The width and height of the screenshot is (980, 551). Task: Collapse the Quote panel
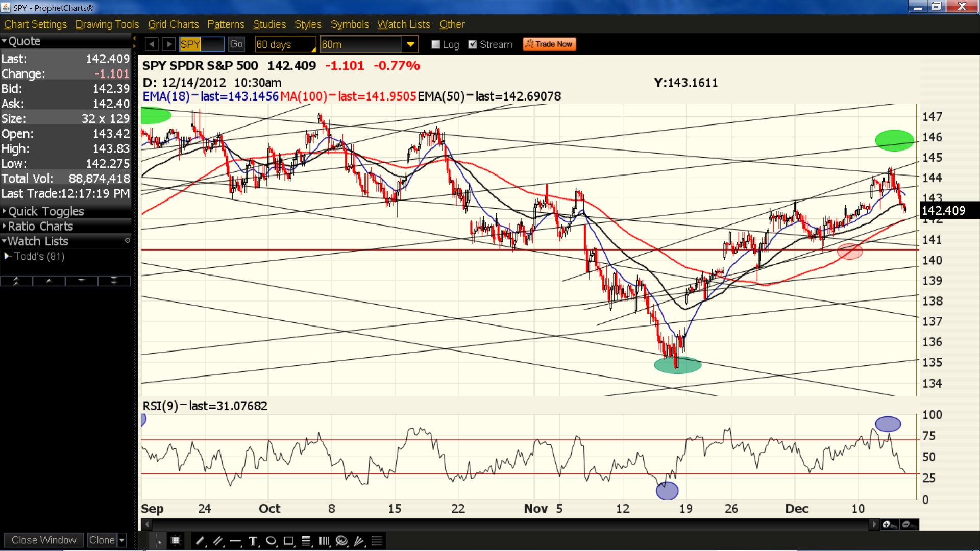click(x=4, y=41)
